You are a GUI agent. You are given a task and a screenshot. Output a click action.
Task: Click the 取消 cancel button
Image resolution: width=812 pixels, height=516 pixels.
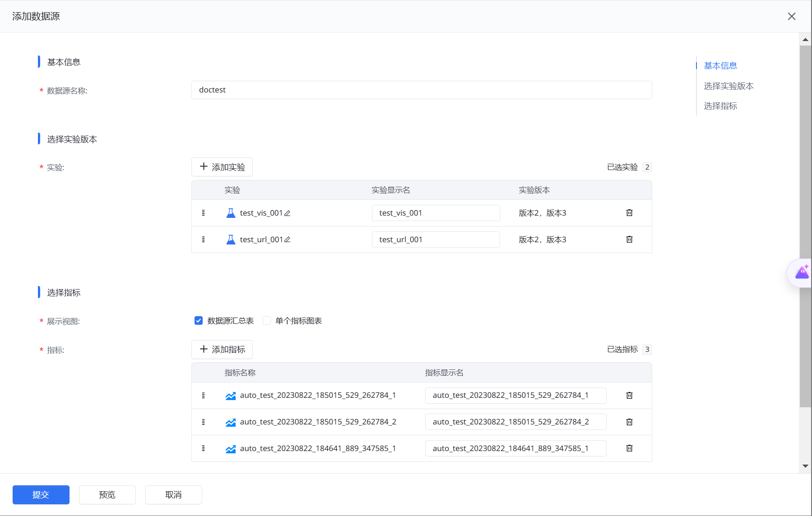click(174, 495)
